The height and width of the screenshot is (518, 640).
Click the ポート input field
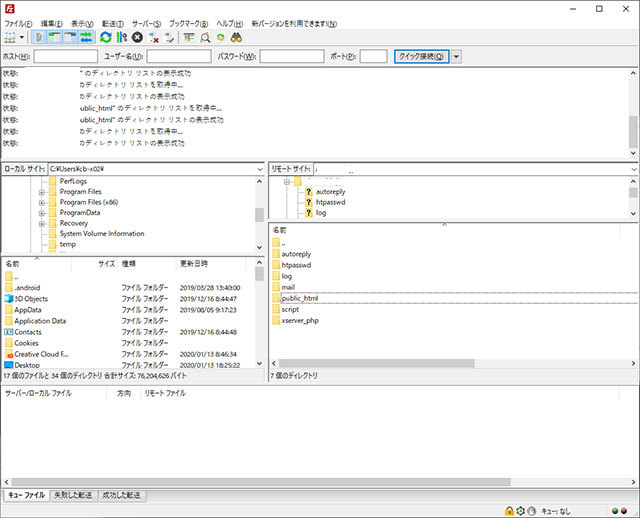click(373, 56)
